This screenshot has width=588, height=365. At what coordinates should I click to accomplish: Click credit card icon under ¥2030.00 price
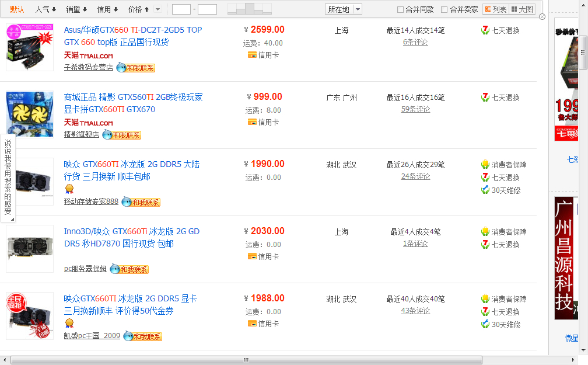[x=252, y=257]
